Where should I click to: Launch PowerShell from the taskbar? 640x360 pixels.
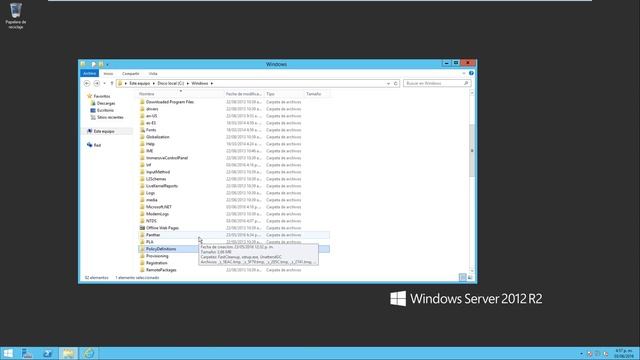(47, 353)
